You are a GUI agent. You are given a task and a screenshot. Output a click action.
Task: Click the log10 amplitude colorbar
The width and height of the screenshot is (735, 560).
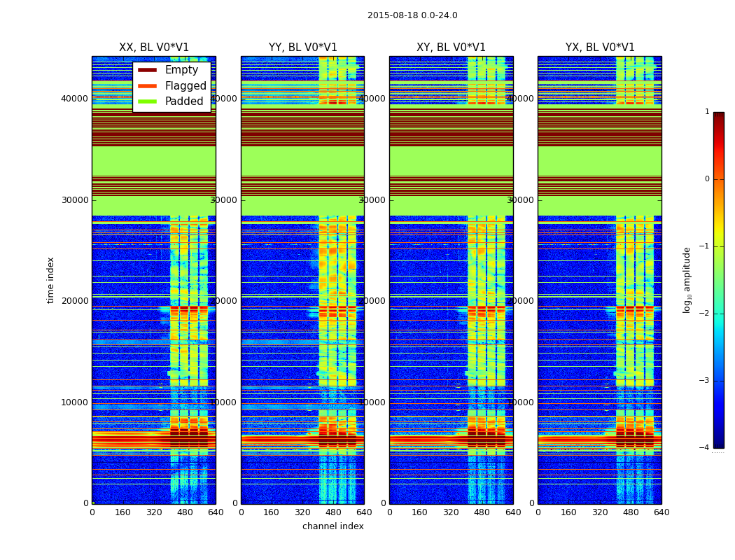click(x=719, y=280)
